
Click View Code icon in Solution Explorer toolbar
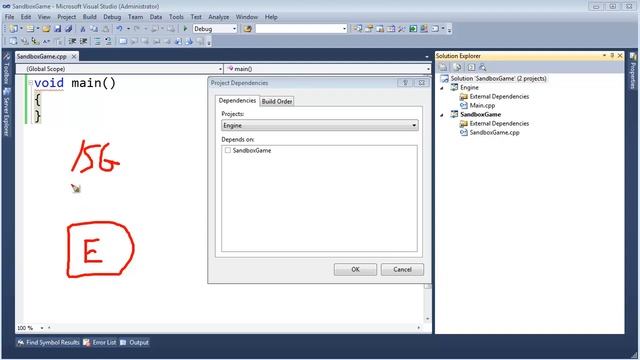(471, 67)
